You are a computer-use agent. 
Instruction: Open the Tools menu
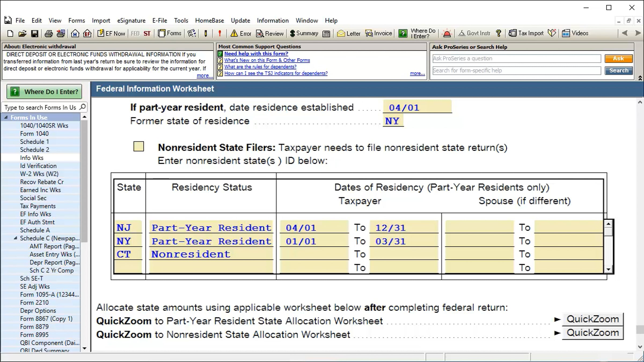coord(181,20)
